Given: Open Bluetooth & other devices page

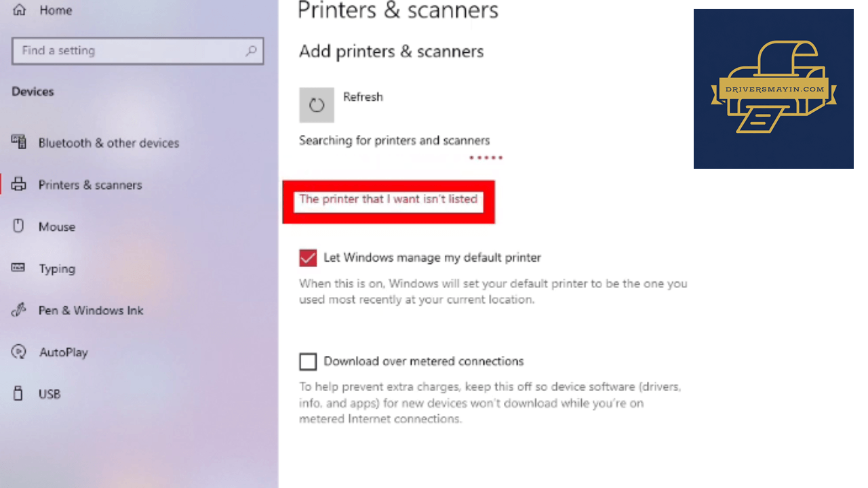Looking at the screenshot, I should [108, 143].
